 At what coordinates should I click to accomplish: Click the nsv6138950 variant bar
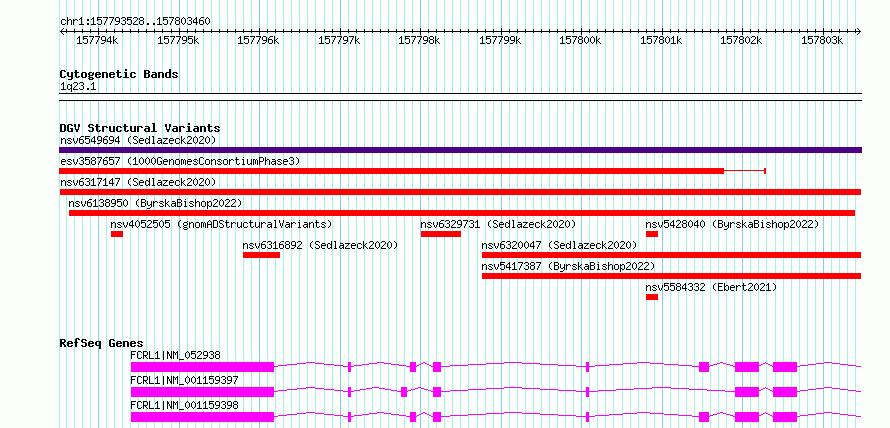461,213
